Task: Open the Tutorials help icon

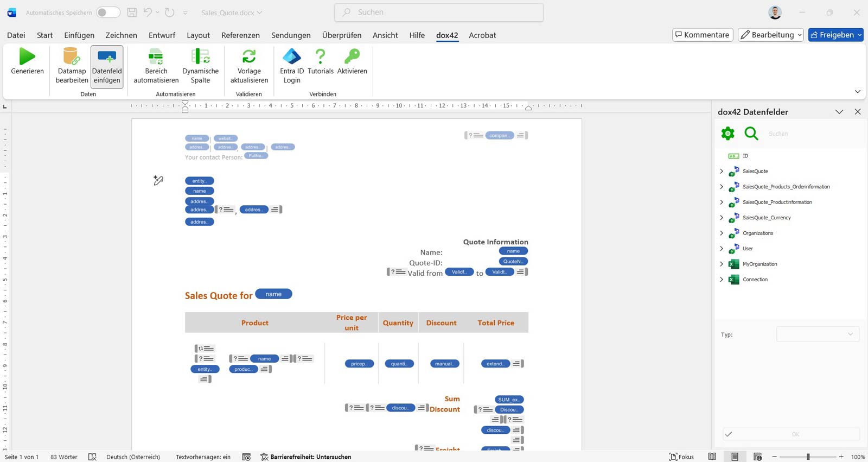Action: point(321,56)
